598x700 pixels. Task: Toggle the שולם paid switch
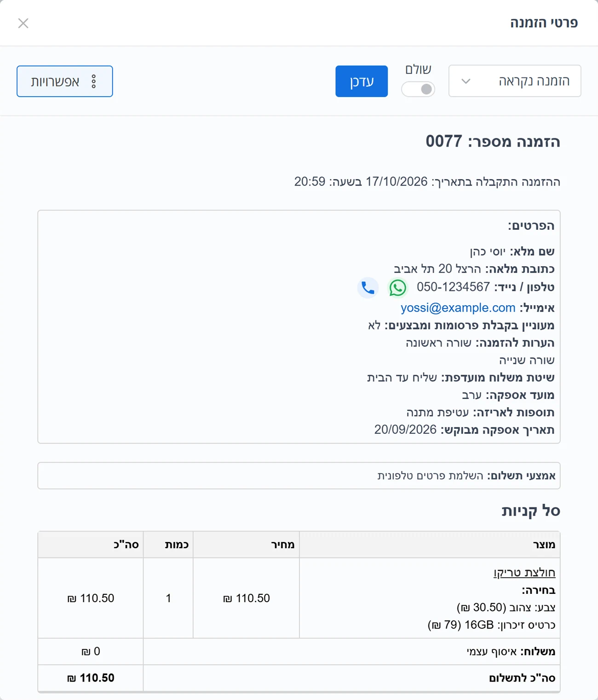[418, 89]
